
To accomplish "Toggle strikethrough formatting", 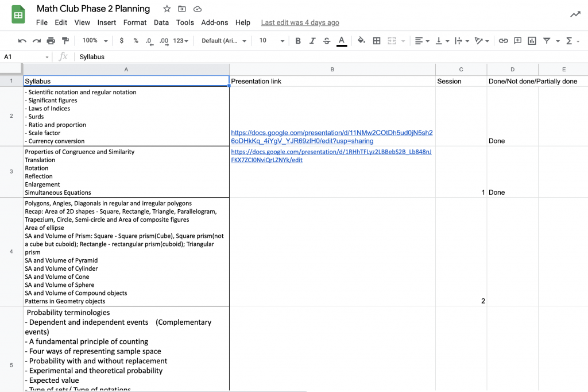I will tap(327, 41).
